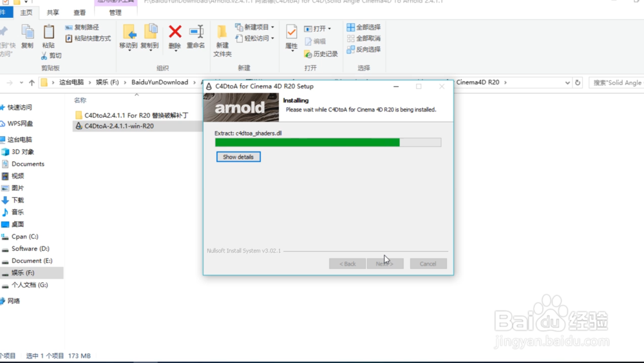
Task: Click Paste shortcut (粘贴快捷方式)
Action: [88, 38]
